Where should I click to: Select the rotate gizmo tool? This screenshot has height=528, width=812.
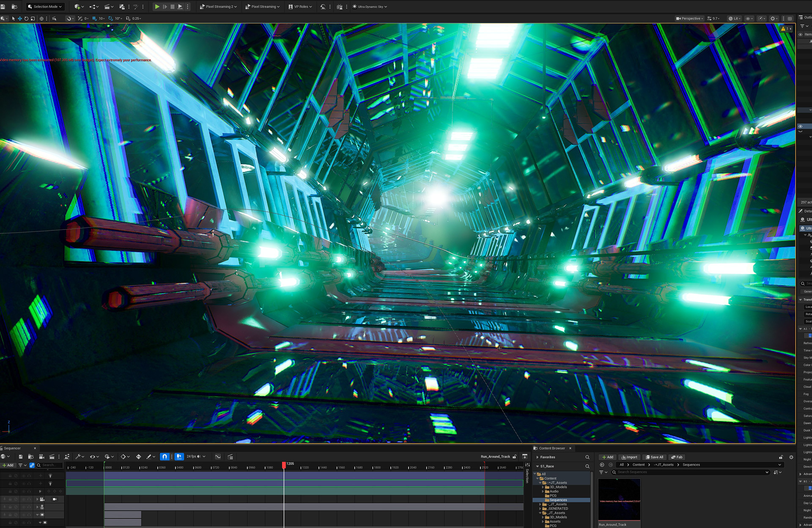(26, 19)
